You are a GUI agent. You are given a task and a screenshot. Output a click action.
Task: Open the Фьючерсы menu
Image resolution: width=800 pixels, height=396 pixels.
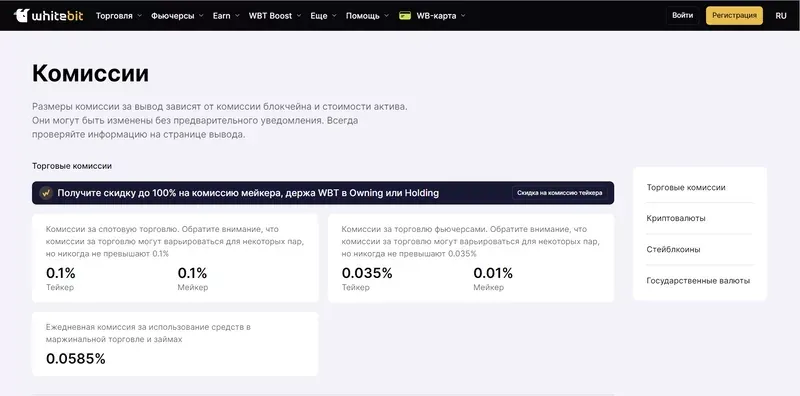coord(172,16)
